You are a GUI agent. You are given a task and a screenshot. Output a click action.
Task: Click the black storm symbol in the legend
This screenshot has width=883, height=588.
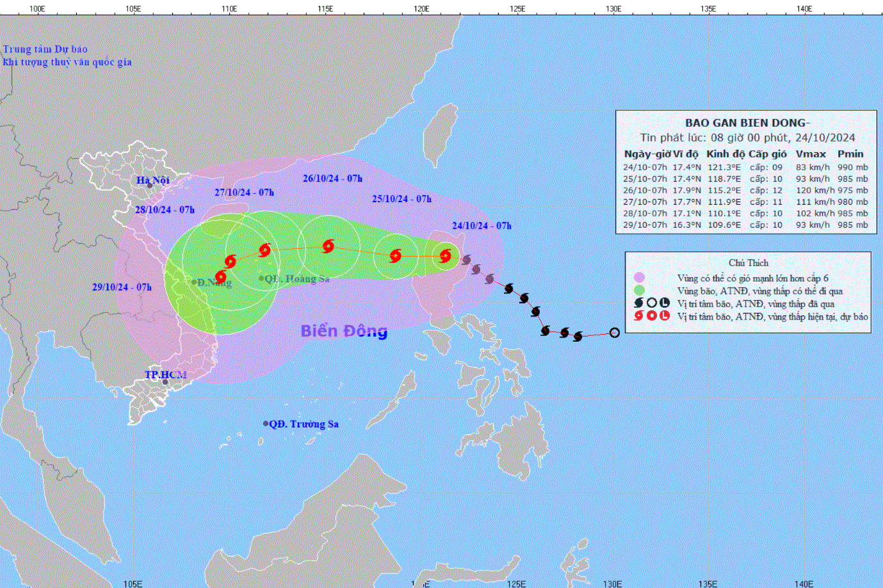point(638,303)
